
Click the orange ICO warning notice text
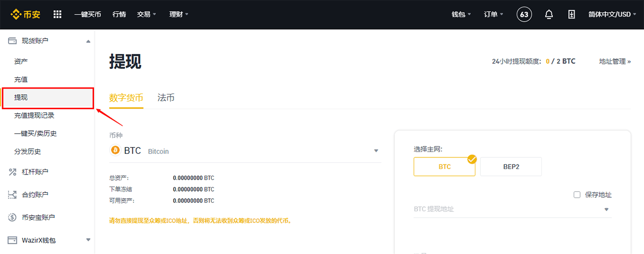pyautogui.click(x=201, y=220)
